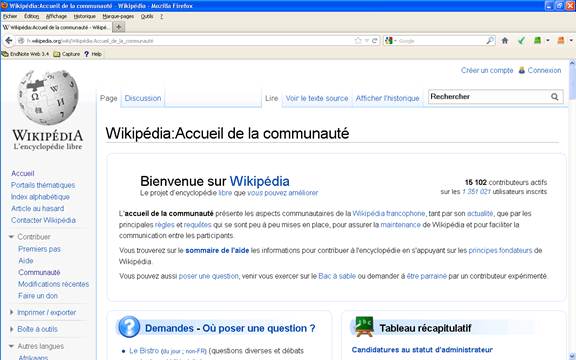Collapse the Autres langues section
The width and height of the screenshot is (576, 360).
(x=11, y=346)
